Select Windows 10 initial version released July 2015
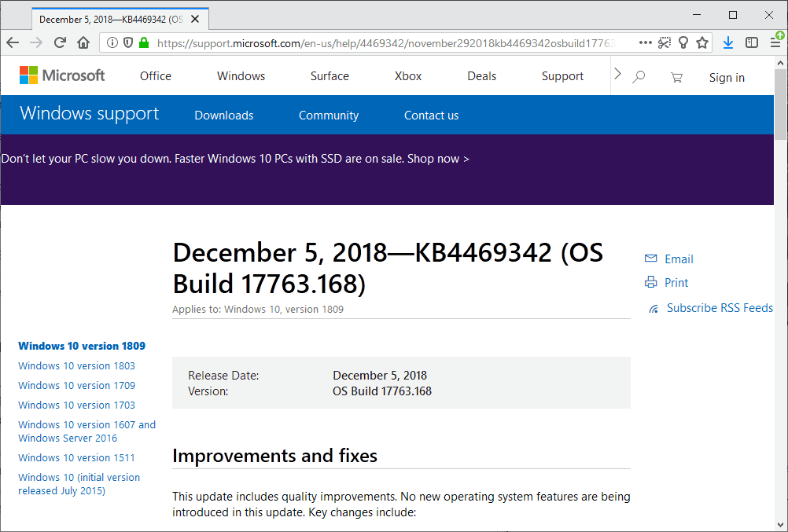 click(x=79, y=484)
